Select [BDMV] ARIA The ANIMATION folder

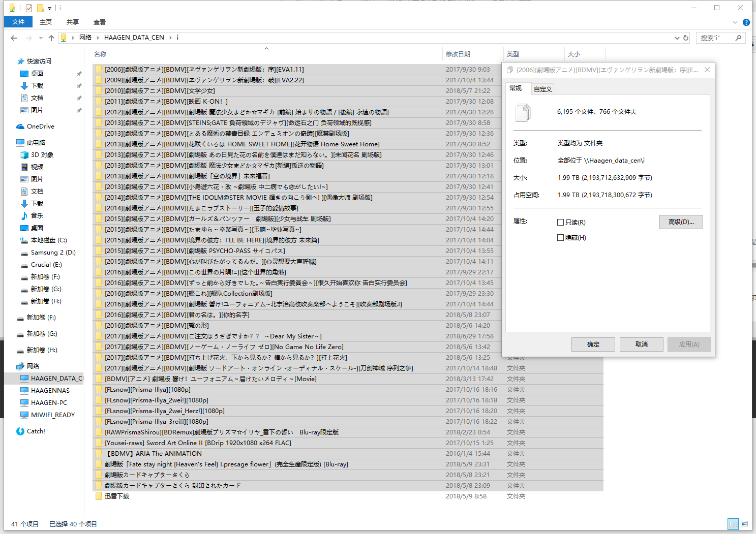click(153, 454)
